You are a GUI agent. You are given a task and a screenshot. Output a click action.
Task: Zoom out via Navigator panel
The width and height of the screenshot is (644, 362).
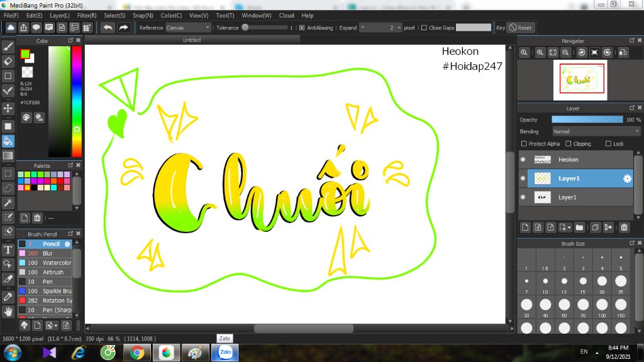[x=565, y=53]
